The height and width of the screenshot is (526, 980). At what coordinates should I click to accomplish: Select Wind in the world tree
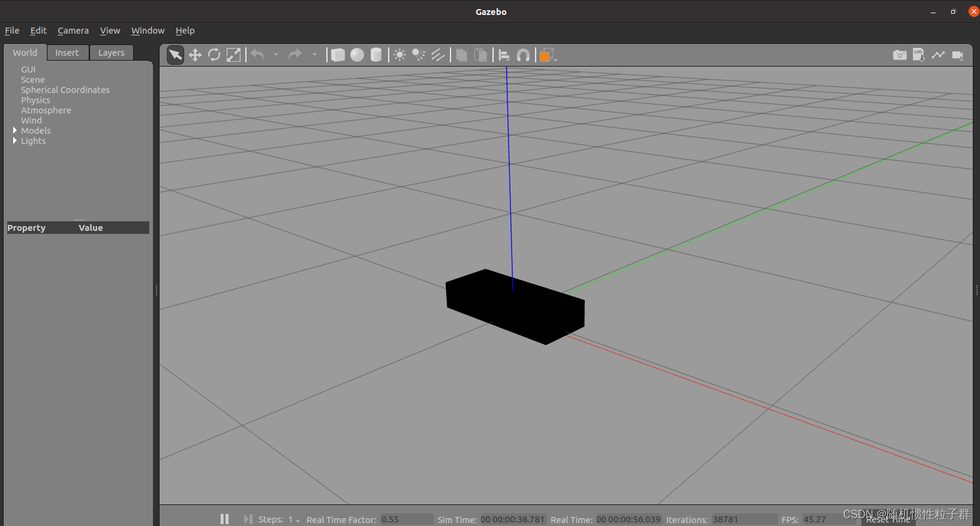[31, 121]
